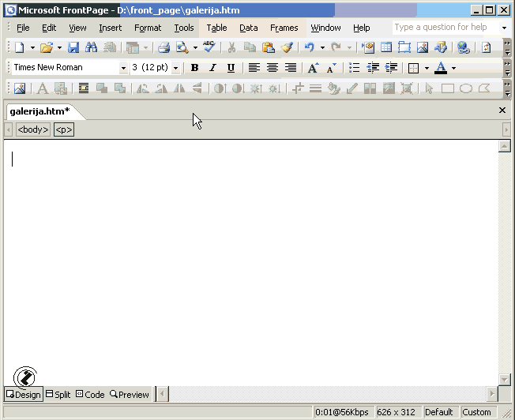Click the Bullets list icon
Viewport: 515px width, 420px height.
pos(355,68)
